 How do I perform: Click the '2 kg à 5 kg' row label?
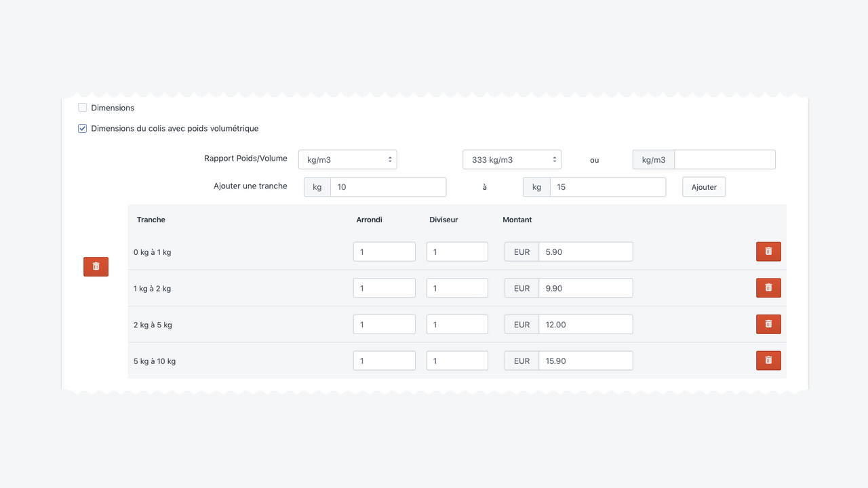click(153, 325)
